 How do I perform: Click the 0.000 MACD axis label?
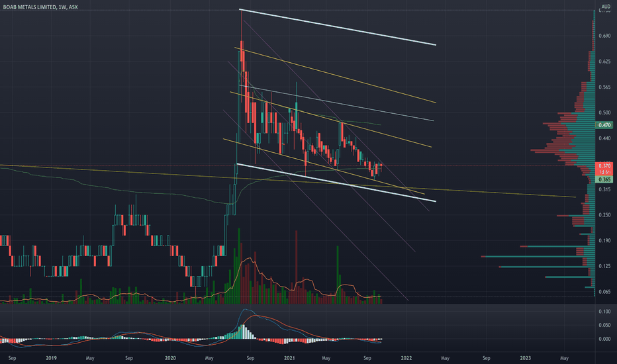tap(605, 339)
